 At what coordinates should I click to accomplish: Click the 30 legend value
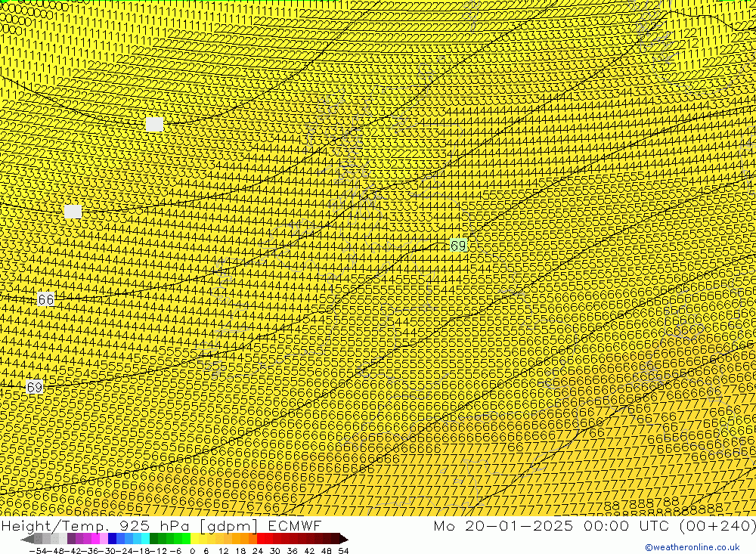[x=275, y=551]
